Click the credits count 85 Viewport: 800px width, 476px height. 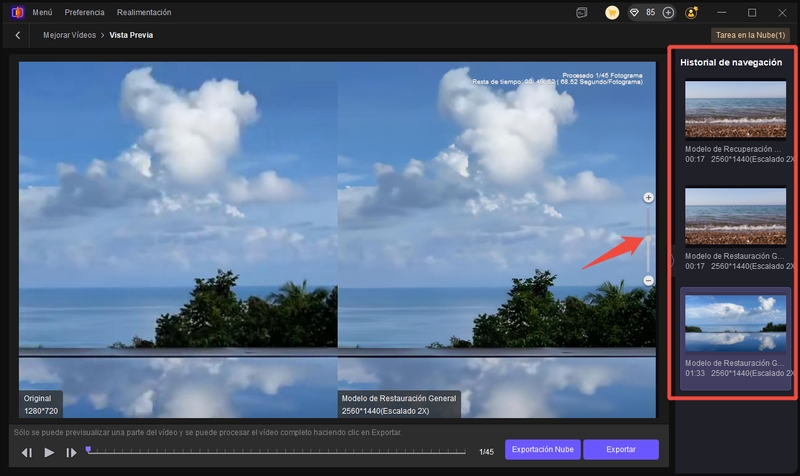point(651,13)
